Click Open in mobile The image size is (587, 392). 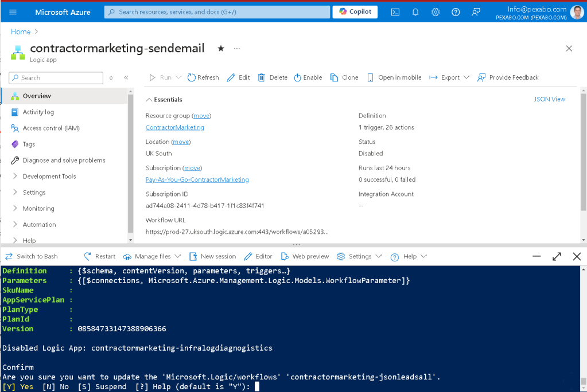394,77
